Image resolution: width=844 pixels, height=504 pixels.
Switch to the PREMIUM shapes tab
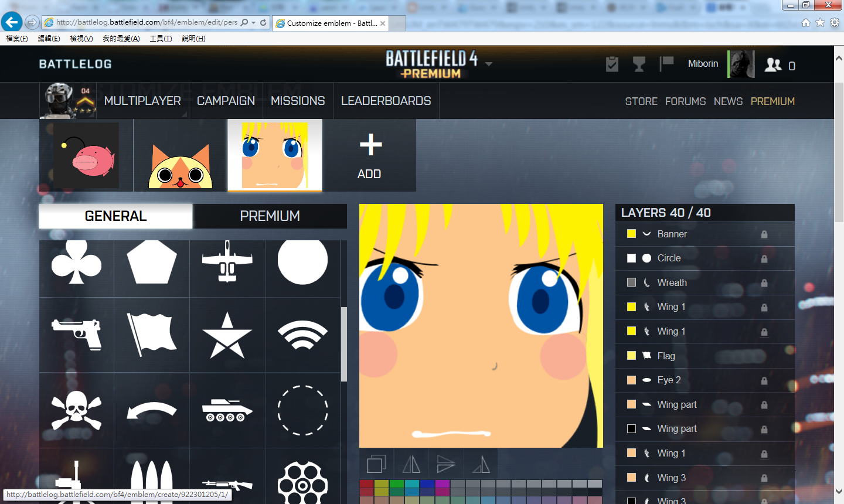pos(270,216)
